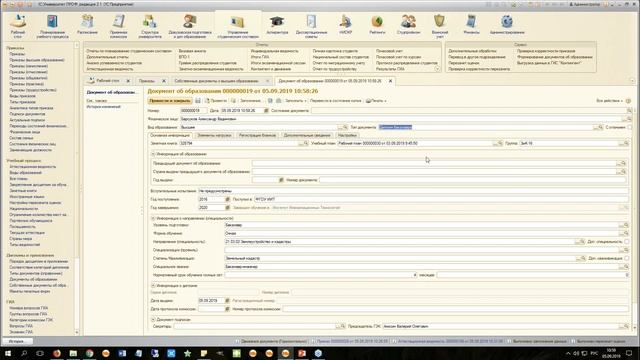Open Результаты ГИА report link
This screenshot has width=640, height=360.
click(390, 69)
